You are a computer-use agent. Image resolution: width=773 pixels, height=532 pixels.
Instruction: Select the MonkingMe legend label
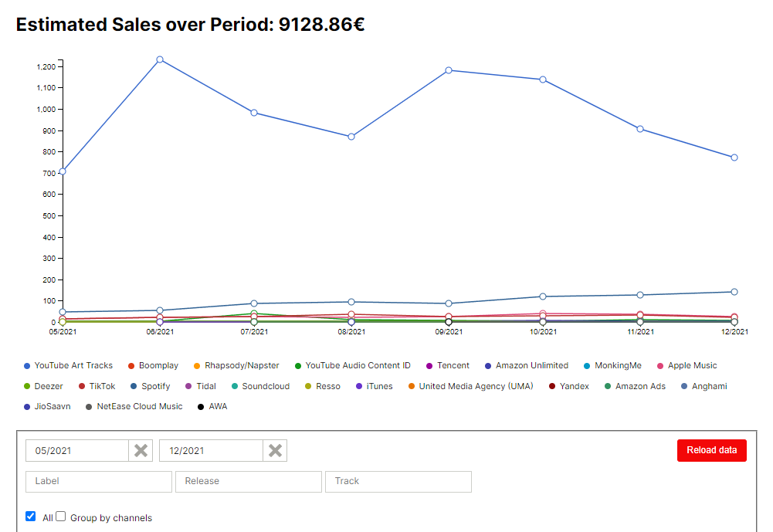coord(619,365)
